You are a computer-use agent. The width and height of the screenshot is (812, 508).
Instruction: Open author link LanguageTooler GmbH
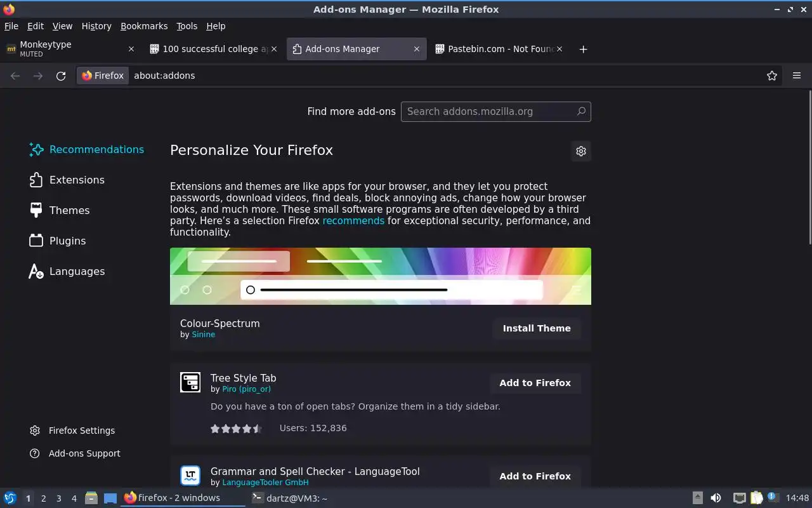[x=265, y=483]
